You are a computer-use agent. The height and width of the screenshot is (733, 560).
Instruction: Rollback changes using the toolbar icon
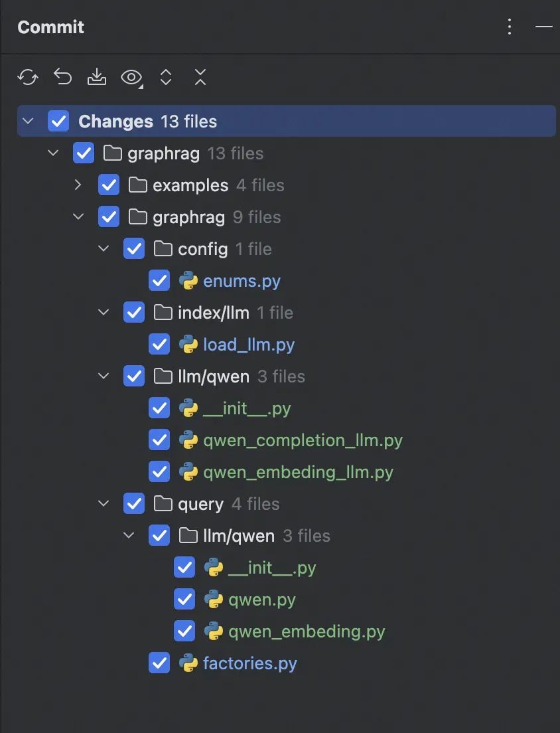pos(62,77)
